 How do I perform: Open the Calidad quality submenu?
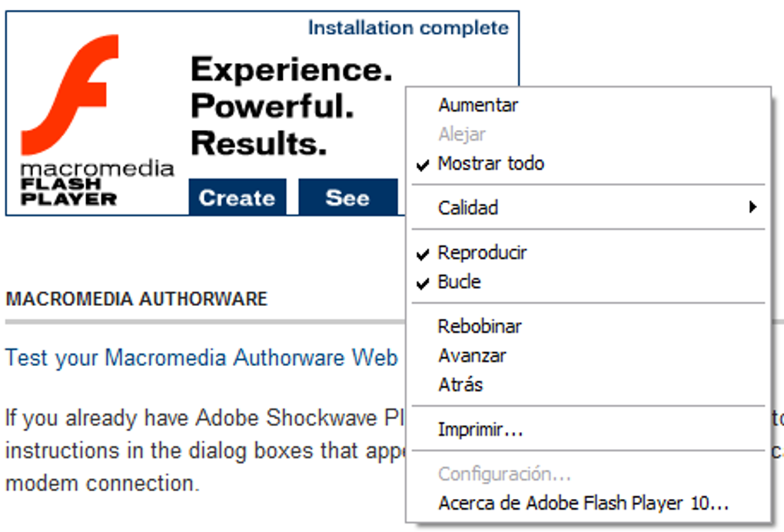tap(468, 208)
